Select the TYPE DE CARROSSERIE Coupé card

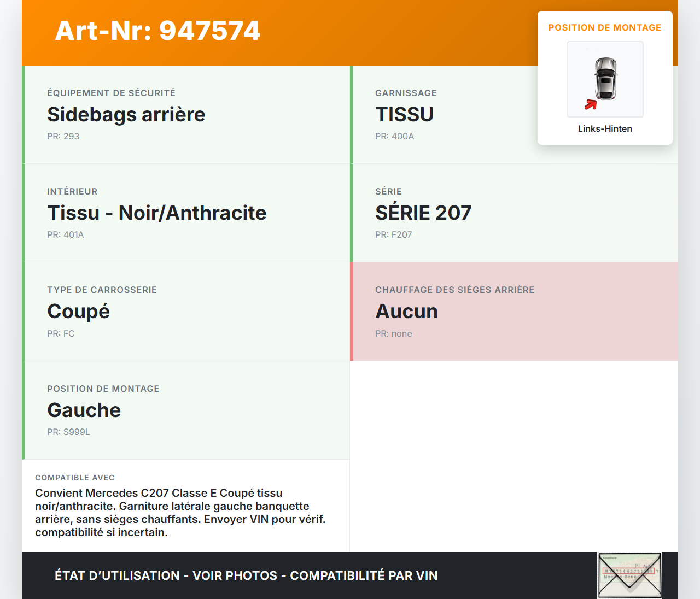186,312
